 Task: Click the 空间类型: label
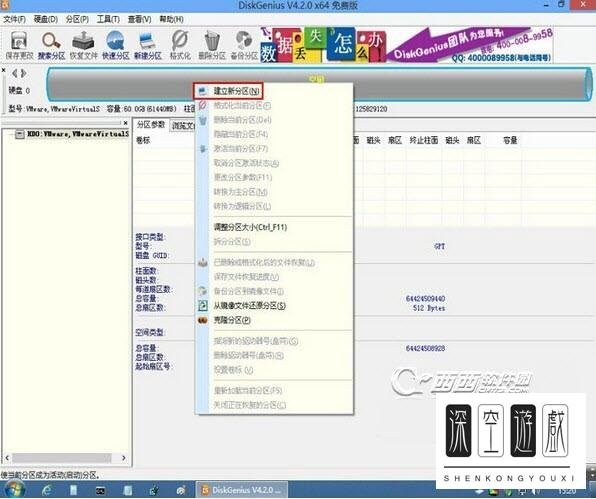click(x=150, y=333)
